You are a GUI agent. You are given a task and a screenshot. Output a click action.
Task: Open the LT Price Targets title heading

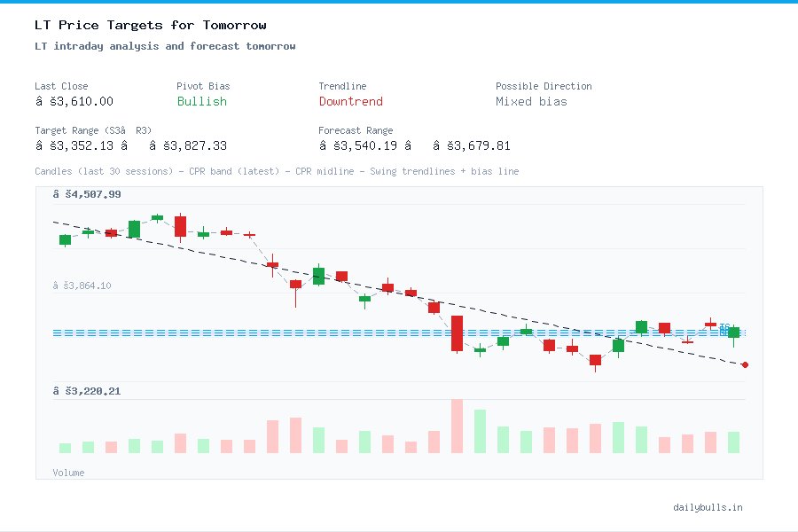click(x=150, y=25)
